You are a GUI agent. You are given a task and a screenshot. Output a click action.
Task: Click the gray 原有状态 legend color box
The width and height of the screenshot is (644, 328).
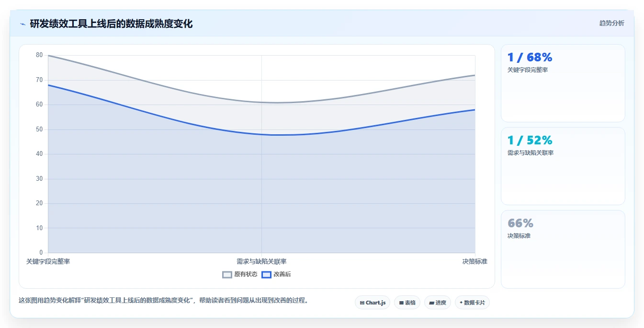click(x=227, y=275)
